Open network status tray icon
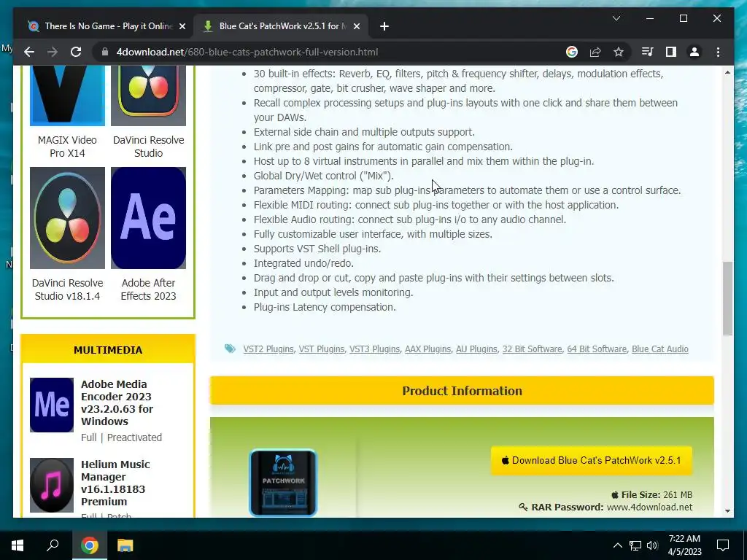747x560 pixels. tap(635, 545)
